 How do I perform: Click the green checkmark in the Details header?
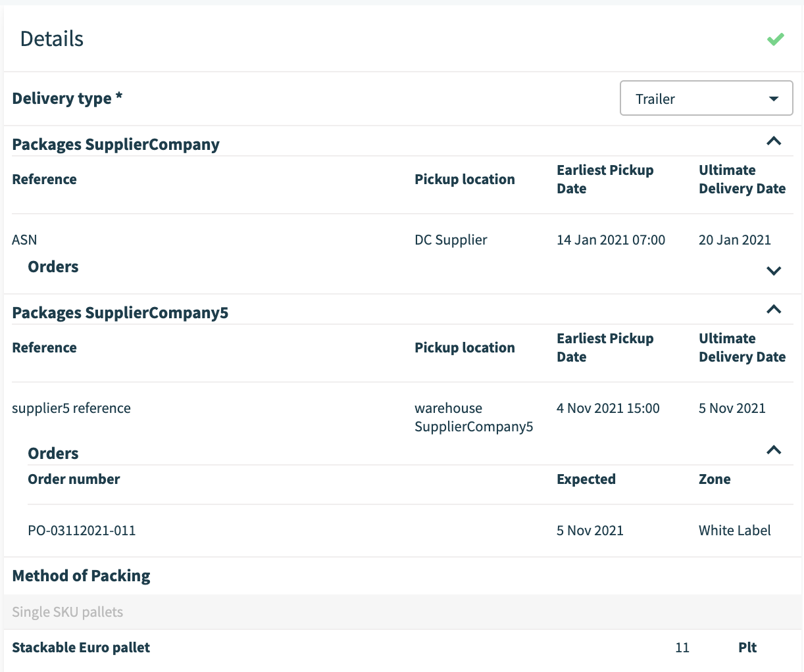pos(775,39)
